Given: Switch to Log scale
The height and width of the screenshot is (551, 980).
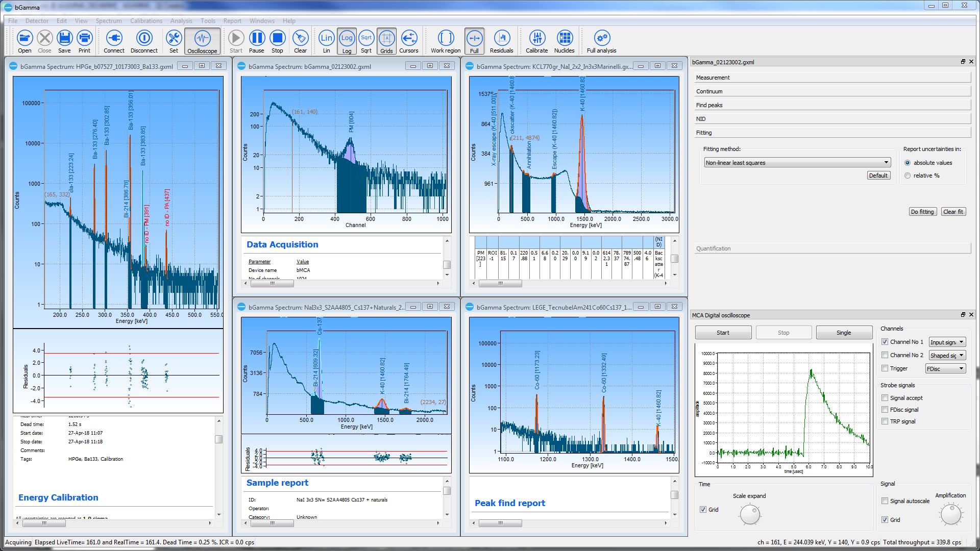Looking at the screenshot, I should (x=347, y=41).
